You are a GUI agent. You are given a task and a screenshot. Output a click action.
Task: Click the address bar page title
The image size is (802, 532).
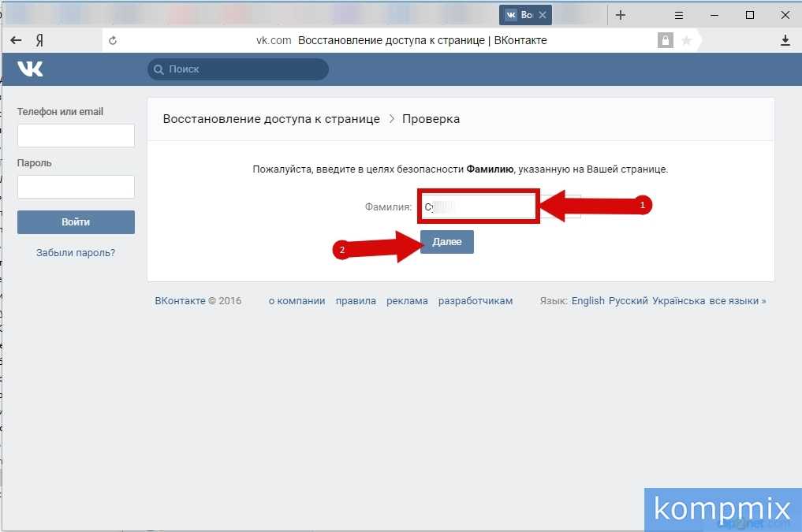423,40
